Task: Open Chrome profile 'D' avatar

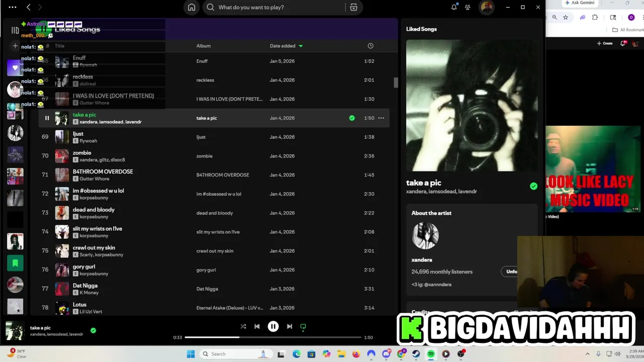Action: [x=631, y=17]
